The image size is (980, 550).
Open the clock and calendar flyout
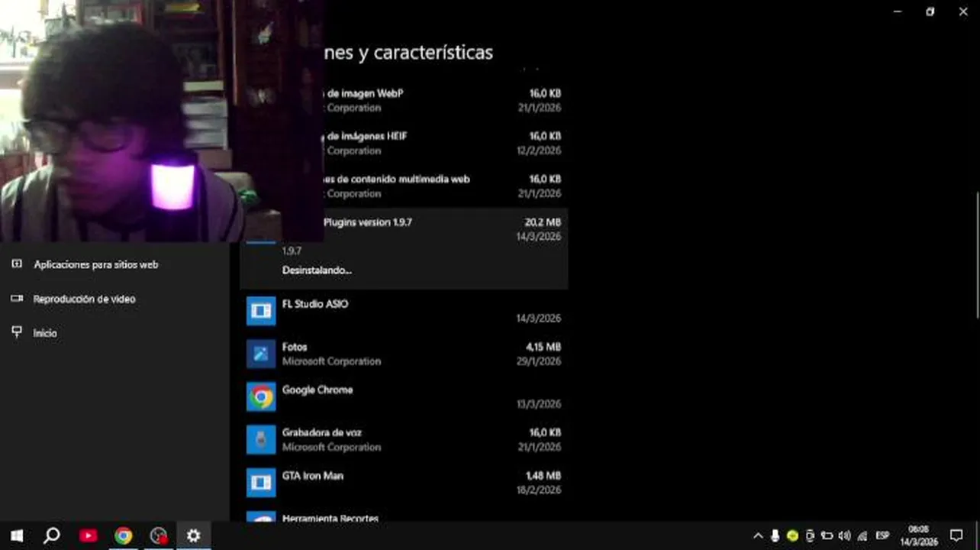(918, 535)
